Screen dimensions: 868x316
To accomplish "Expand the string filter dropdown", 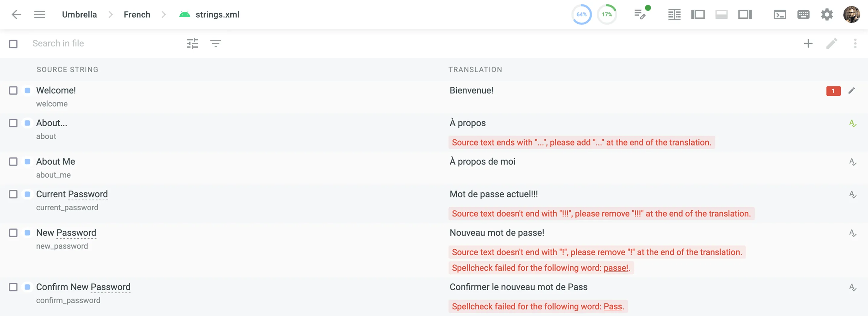I will tap(216, 43).
